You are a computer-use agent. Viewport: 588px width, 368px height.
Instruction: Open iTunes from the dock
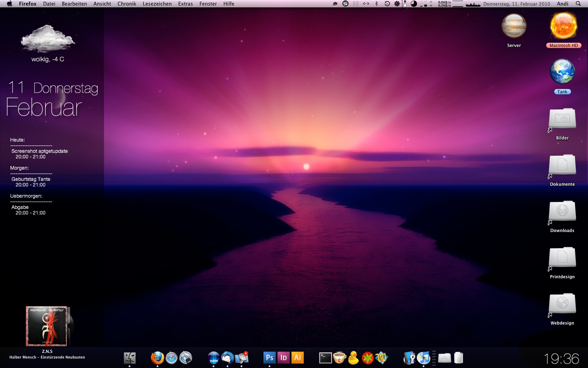point(423,358)
